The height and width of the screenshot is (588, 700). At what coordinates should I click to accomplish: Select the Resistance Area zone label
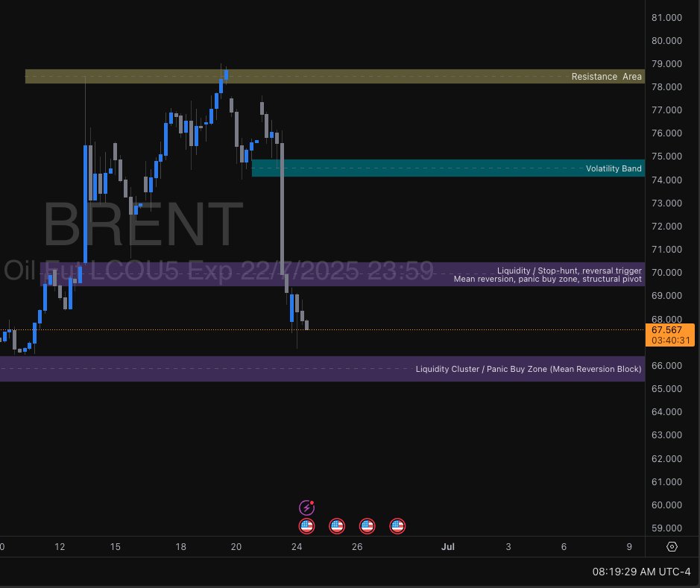[x=606, y=76]
